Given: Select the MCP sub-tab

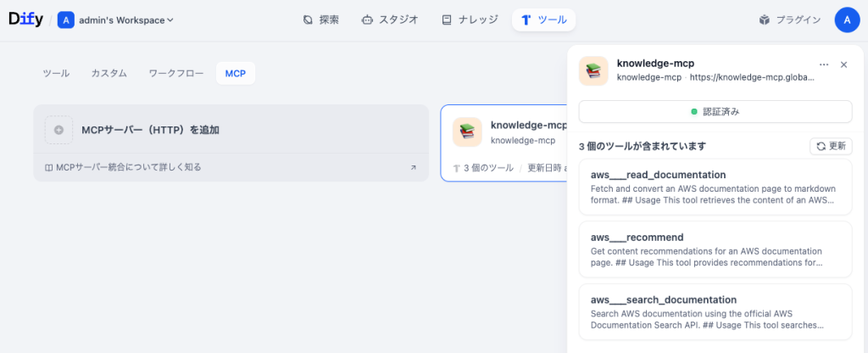Looking at the screenshot, I should tap(236, 73).
